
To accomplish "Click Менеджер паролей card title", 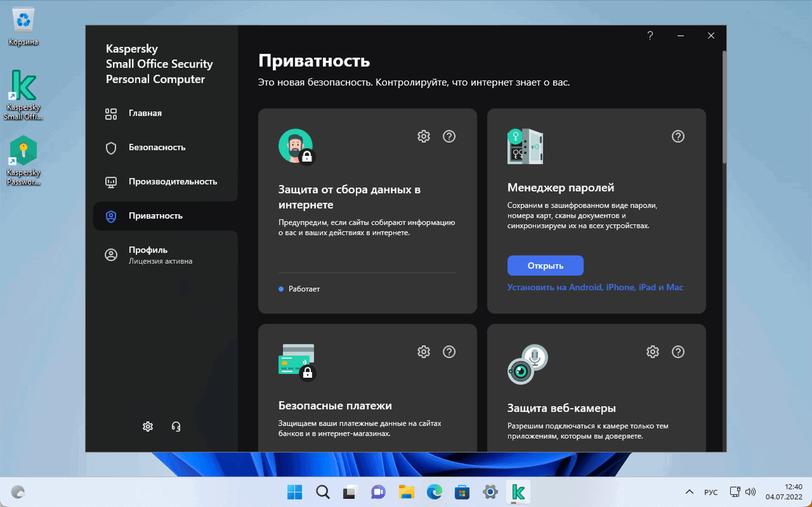I will [561, 188].
